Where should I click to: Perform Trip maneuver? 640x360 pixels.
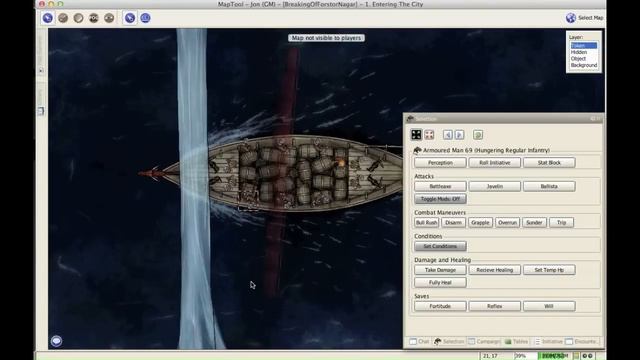pos(561,222)
